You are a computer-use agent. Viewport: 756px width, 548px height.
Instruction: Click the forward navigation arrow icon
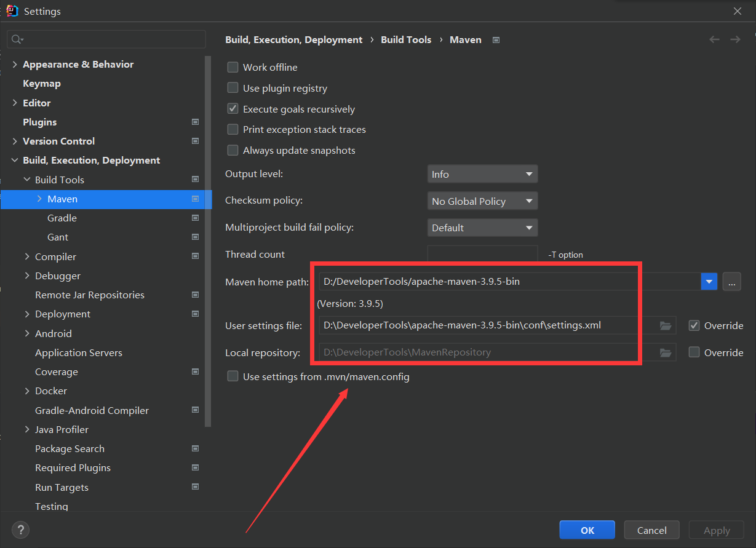(735, 39)
